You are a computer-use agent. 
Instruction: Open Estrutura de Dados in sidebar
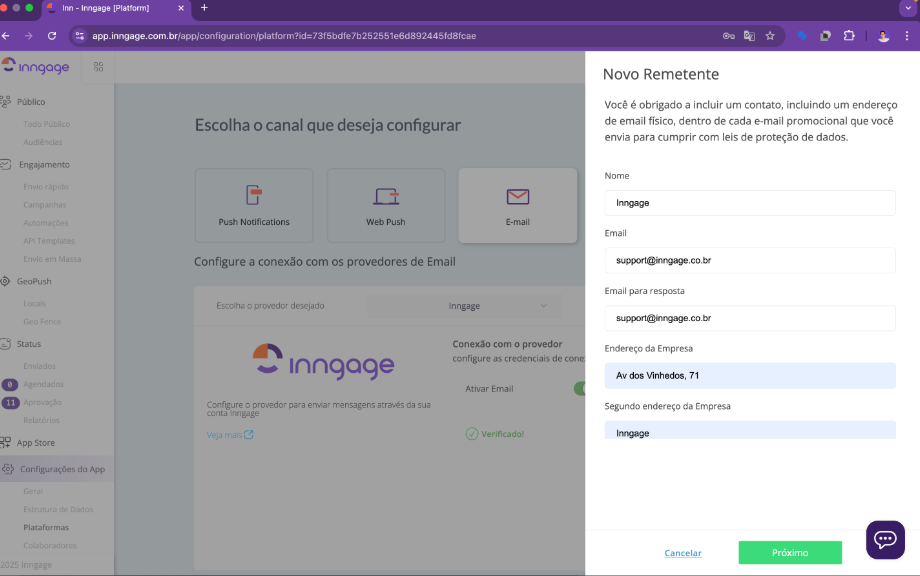[x=58, y=509]
